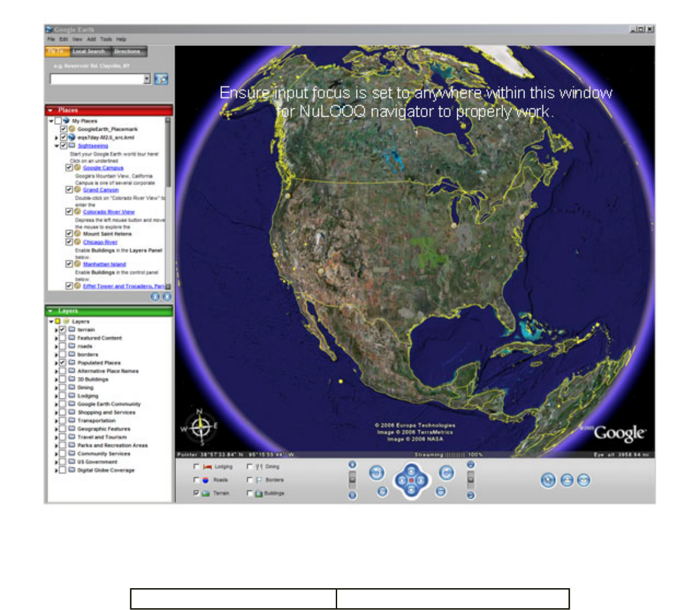Screen dimensions: 700x610
Task: Uncheck Populated Places layer checkbox
Action: pos(62,362)
